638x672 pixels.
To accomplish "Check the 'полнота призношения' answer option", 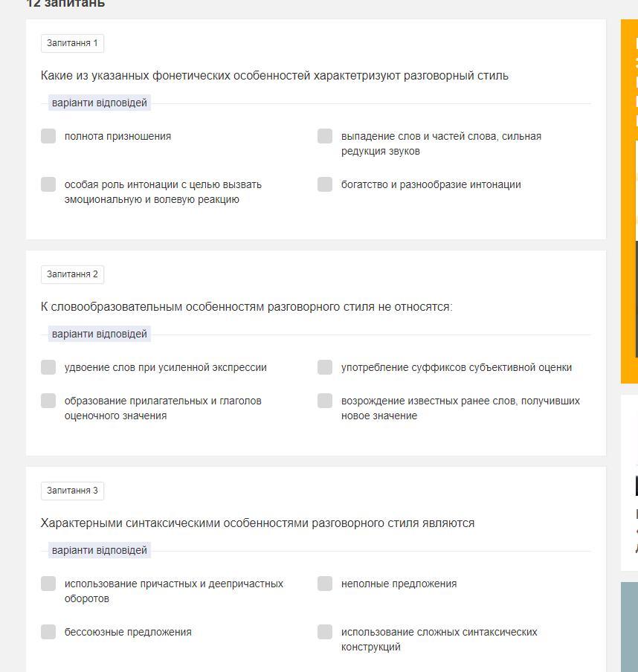I will tap(48, 136).
